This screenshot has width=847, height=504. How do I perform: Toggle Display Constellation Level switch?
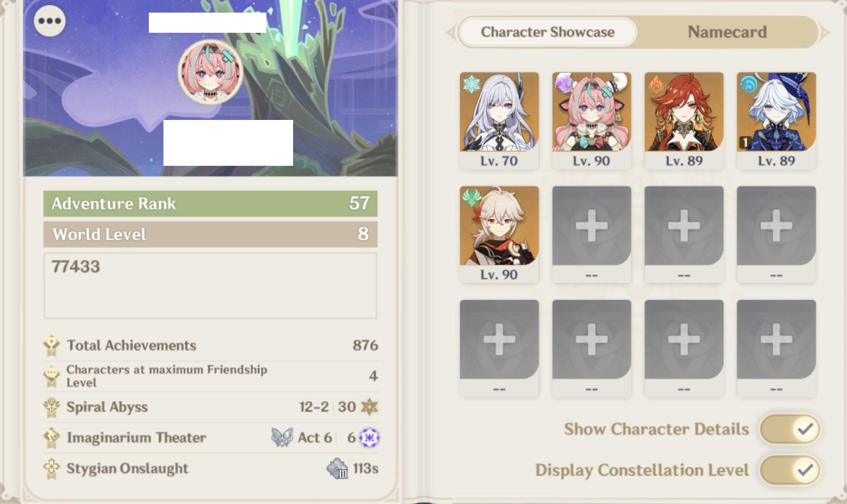click(790, 470)
